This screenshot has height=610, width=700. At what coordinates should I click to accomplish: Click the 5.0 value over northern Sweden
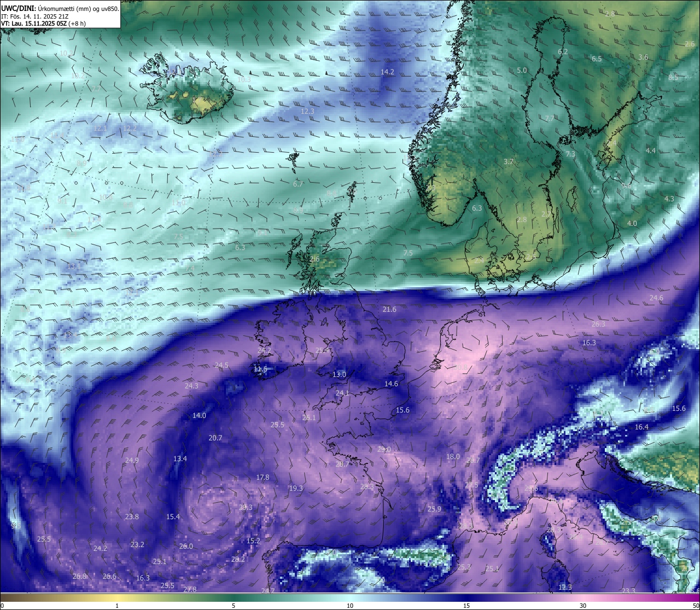[522, 70]
